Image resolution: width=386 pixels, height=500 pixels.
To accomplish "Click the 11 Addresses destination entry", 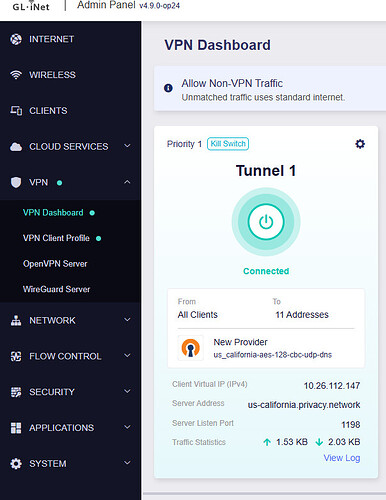I will pos(302,315).
